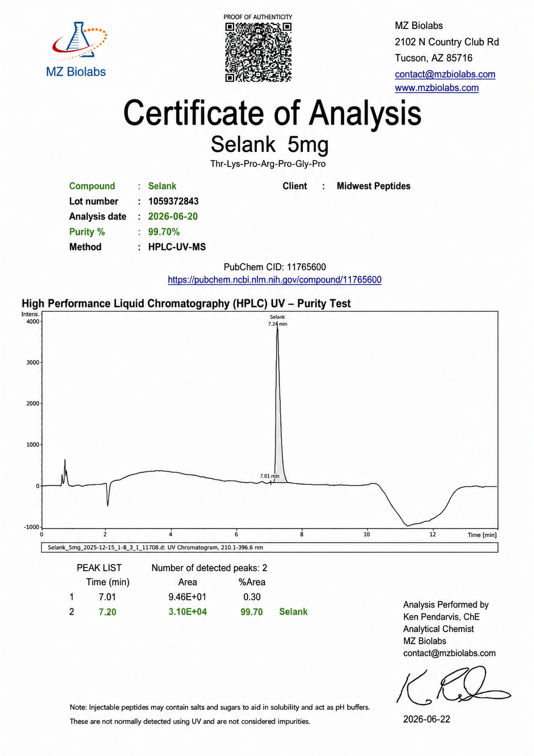
Task: Open the contact@mzbiolabs.com link in header
Action: (445, 74)
